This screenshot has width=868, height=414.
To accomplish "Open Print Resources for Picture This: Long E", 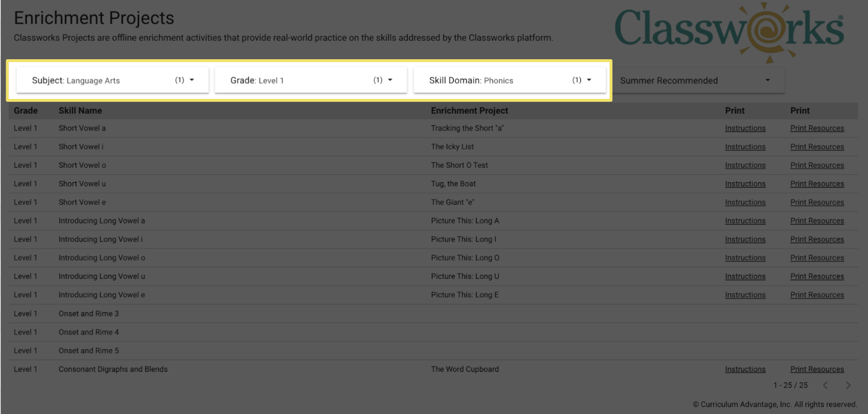I will tap(817, 295).
